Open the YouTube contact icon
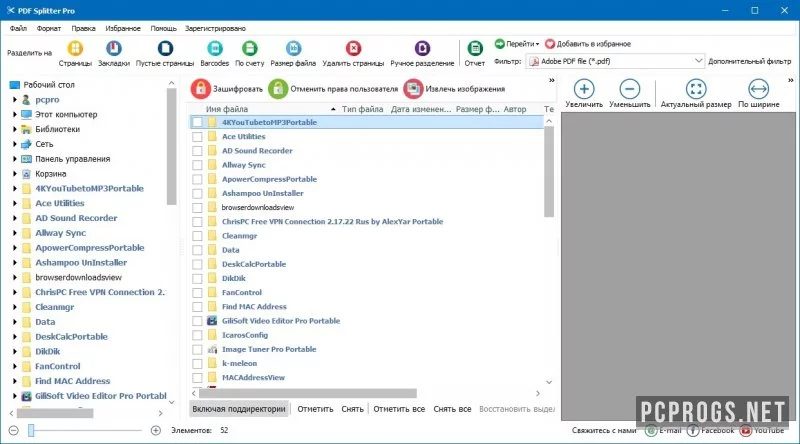 745,431
